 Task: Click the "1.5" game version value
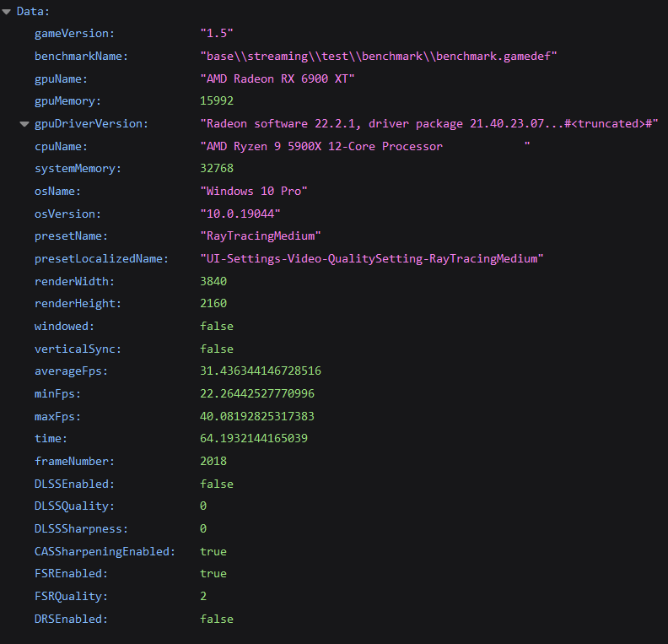[x=217, y=33]
